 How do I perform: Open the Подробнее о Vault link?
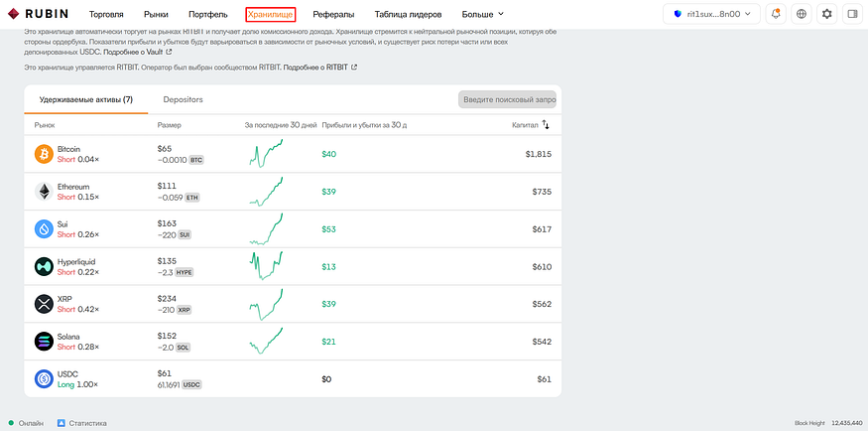pos(137,52)
